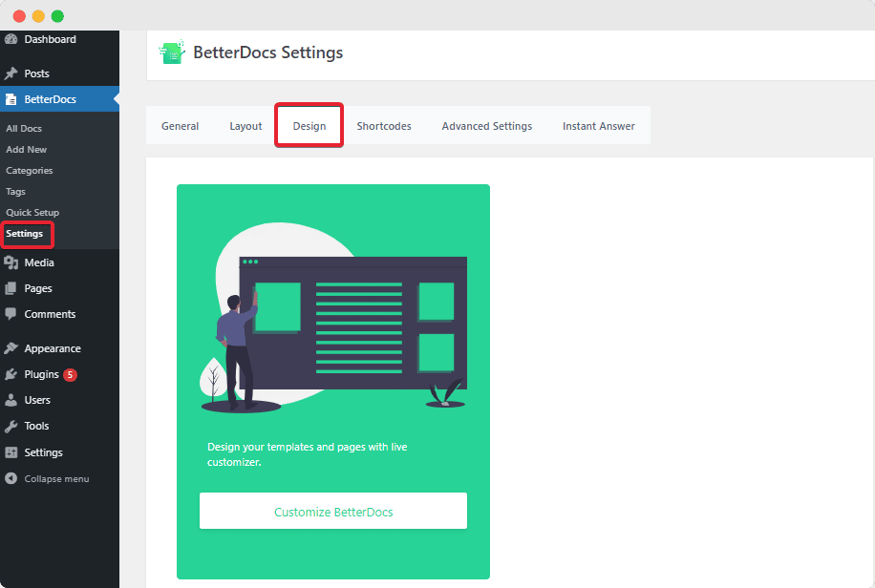
Task: Click the Collapse menu arrow icon
Action: tap(11, 478)
